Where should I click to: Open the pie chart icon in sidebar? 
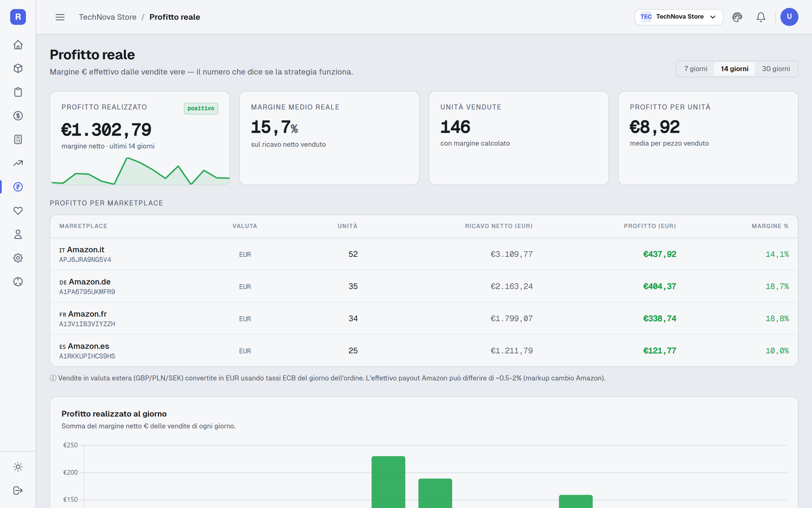point(18,282)
